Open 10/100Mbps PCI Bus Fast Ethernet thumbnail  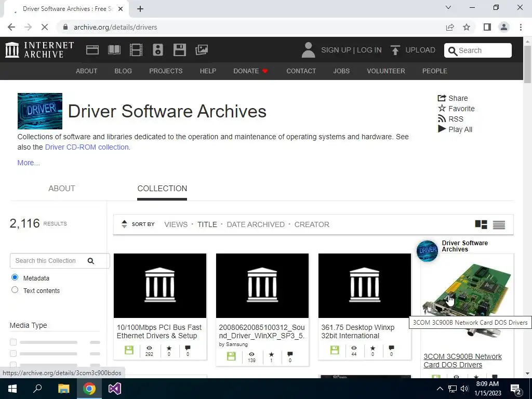coord(160,286)
